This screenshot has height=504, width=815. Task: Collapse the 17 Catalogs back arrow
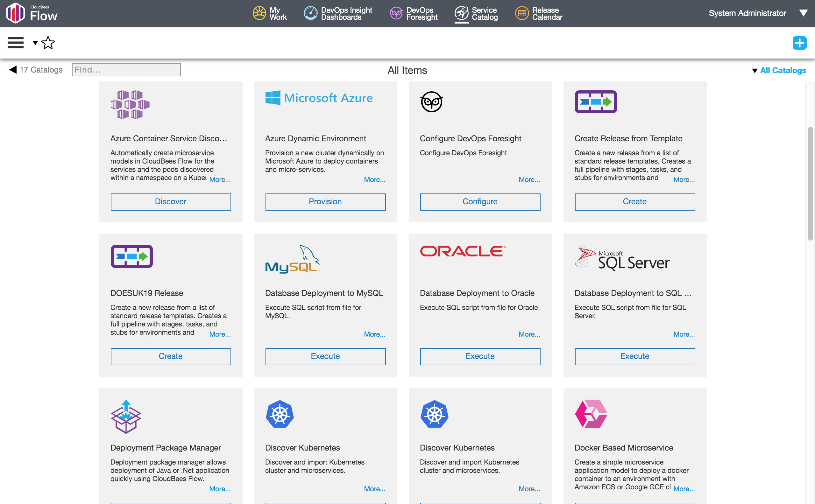[x=13, y=70]
